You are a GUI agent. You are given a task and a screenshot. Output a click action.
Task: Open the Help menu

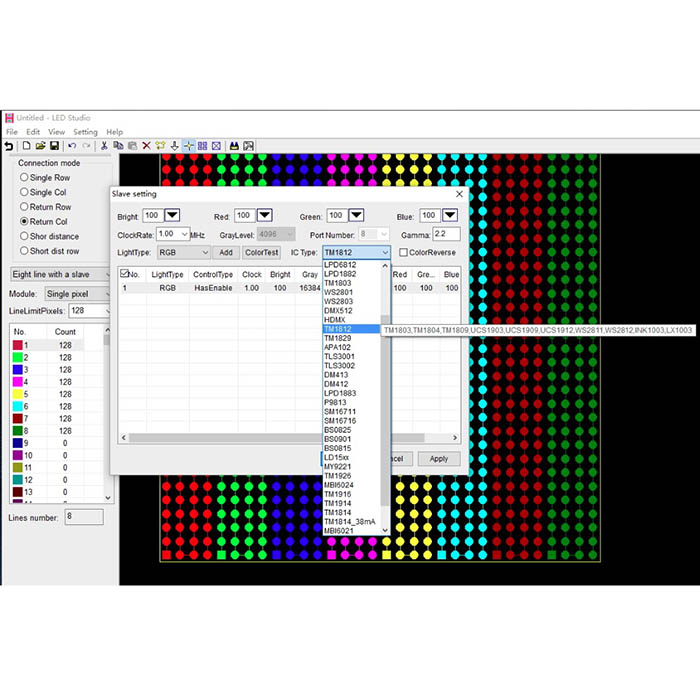click(114, 132)
